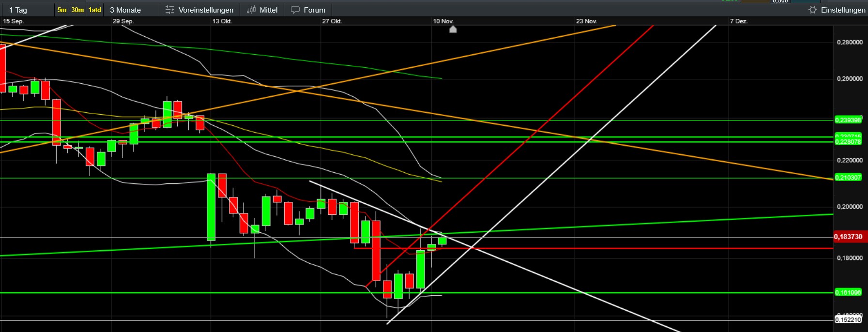868x332 pixels.
Task: Click the candlestick icon beside Mittel
Action: (x=251, y=10)
